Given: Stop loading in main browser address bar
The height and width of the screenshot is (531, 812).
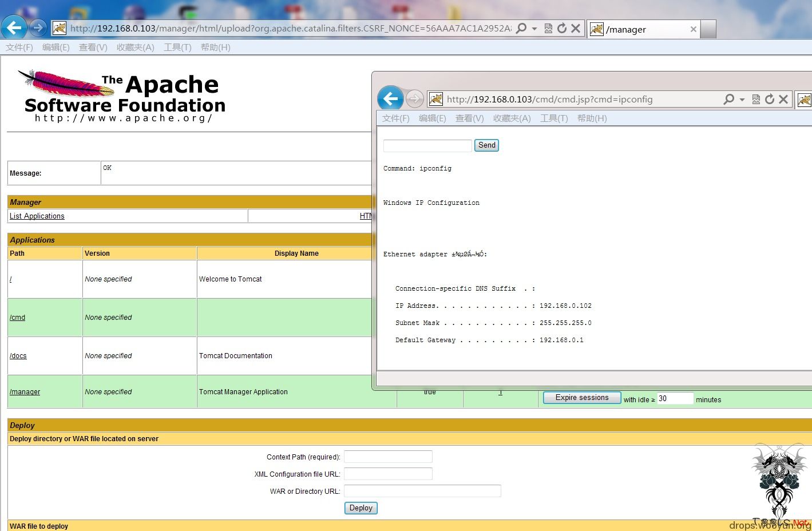Looking at the screenshot, I should click(x=576, y=28).
